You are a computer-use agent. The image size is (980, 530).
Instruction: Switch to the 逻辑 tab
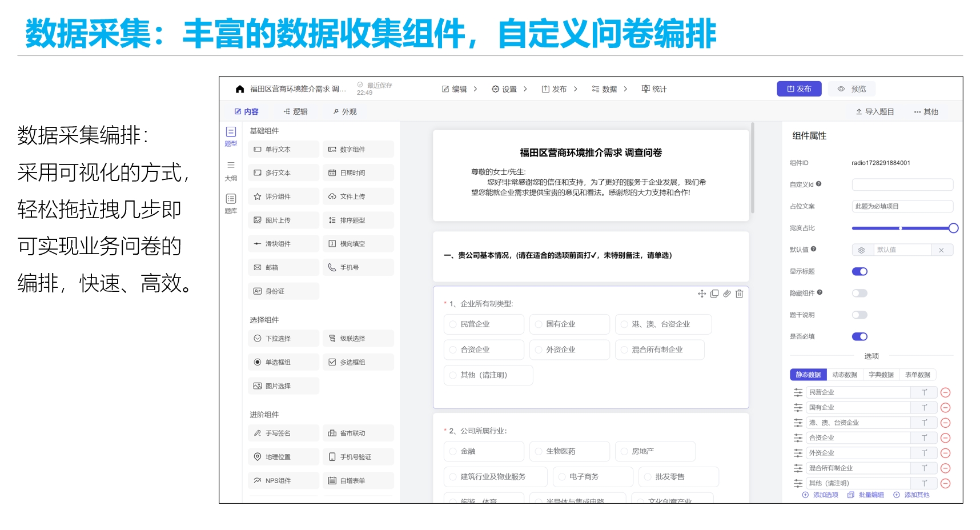coord(296,112)
